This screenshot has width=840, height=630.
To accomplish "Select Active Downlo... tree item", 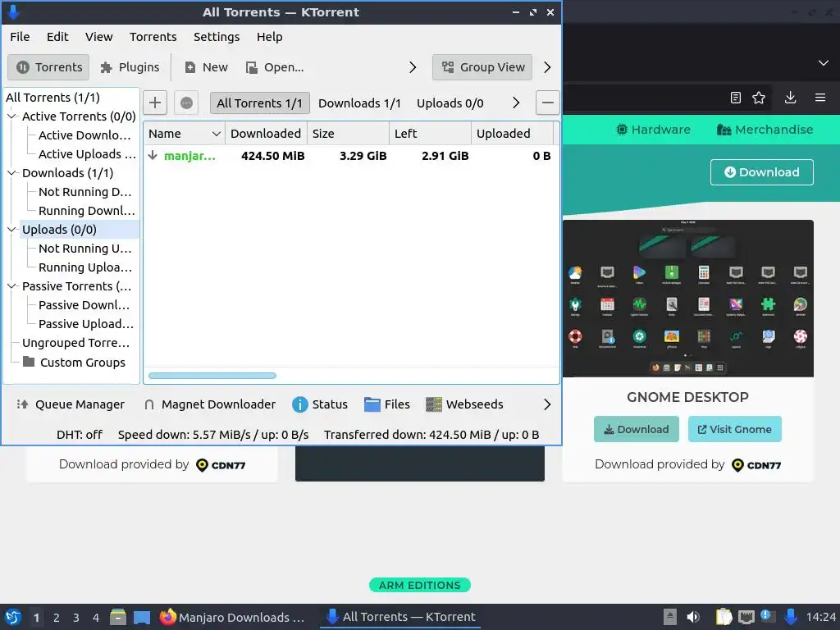I will [x=84, y=135].
